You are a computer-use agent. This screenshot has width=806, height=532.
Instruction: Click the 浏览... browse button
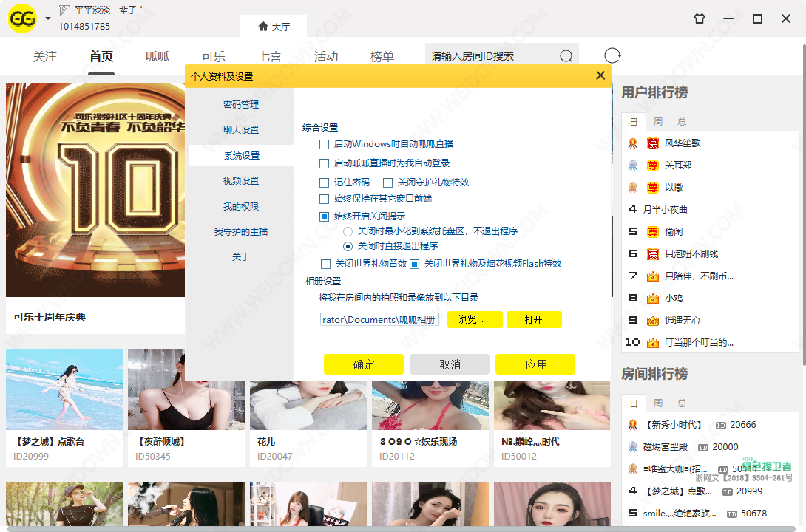pyautogui.click(x=475, y=319)
